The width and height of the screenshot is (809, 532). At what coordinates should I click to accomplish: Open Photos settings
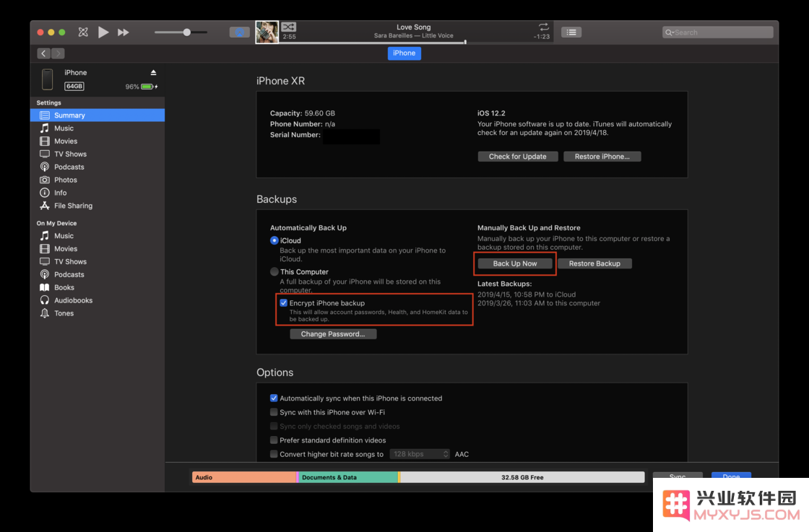(98, 180)
